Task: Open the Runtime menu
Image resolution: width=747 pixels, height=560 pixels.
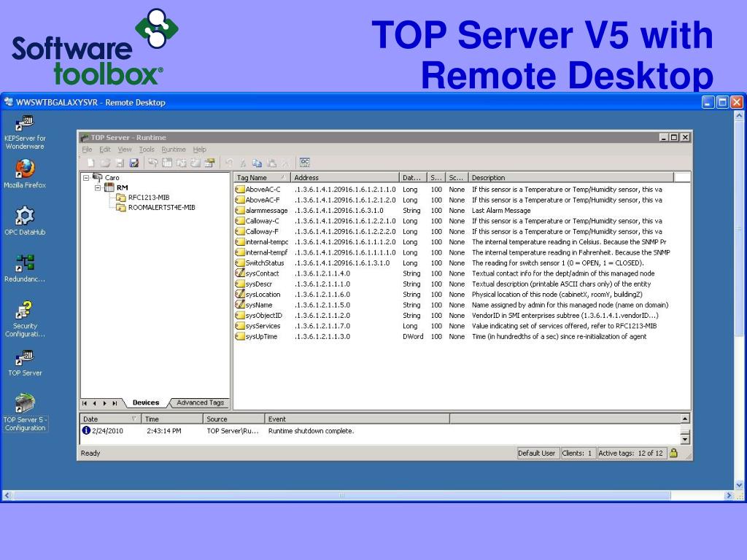Action: pos(174,149)
